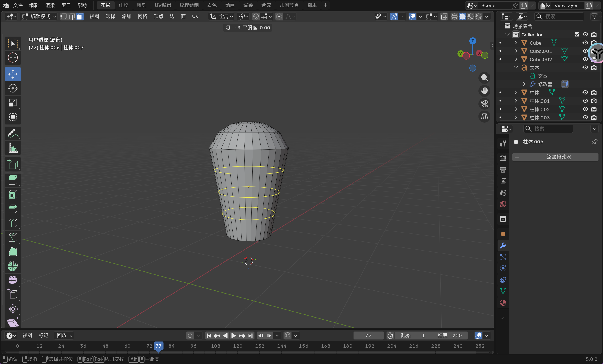Click the current frame 77 field
The height and width of the screenshot is (364, 603).
coord(368,335)
